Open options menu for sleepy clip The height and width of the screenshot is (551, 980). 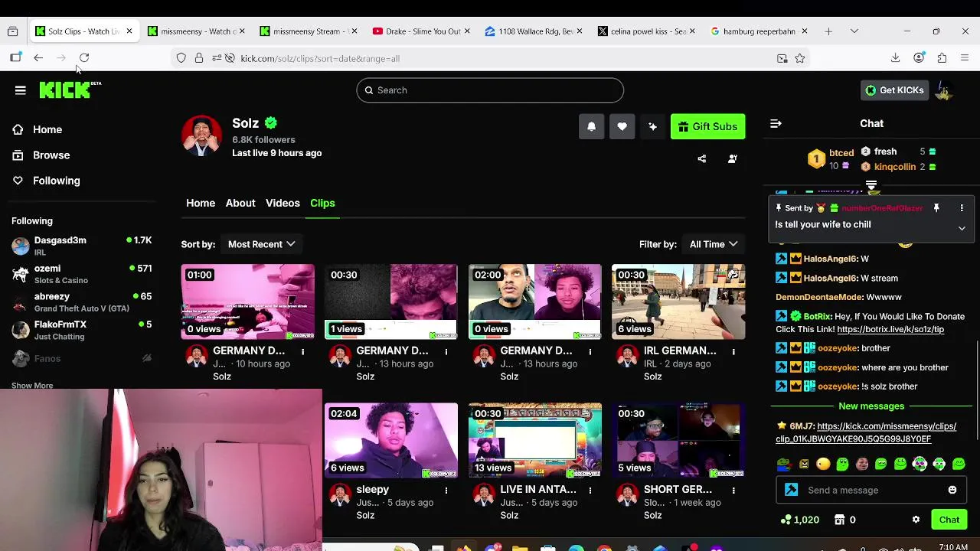pyautogui.click(x=446, y=490)
